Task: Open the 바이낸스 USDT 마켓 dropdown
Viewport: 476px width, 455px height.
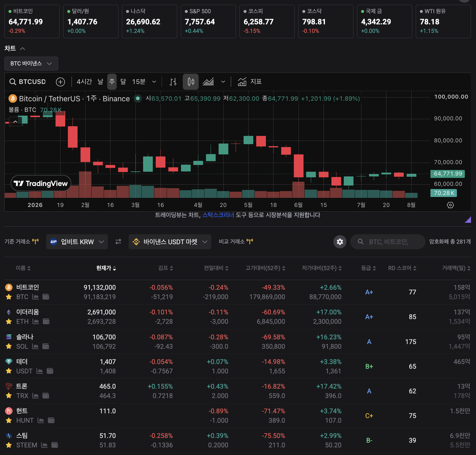Action: [170, 242]
